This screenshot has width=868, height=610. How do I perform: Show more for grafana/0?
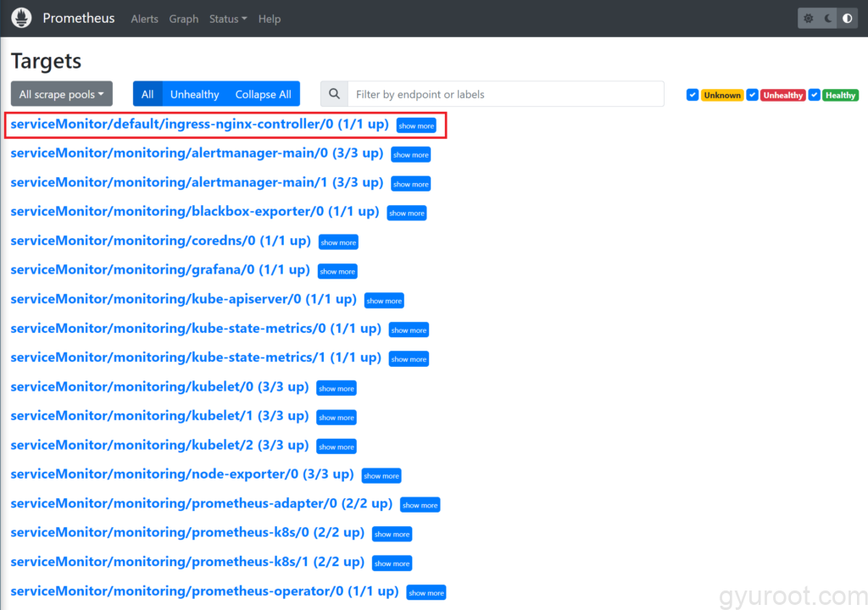click(337, 271)
